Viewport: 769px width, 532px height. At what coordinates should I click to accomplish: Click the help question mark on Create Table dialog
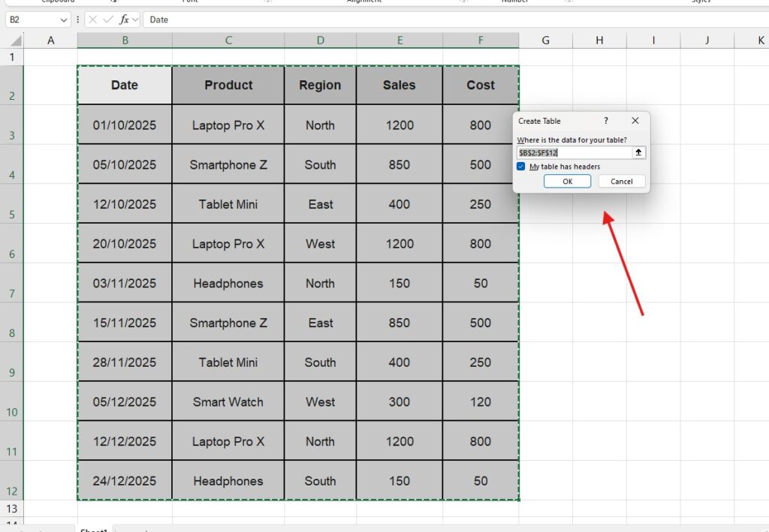(606, 121)
